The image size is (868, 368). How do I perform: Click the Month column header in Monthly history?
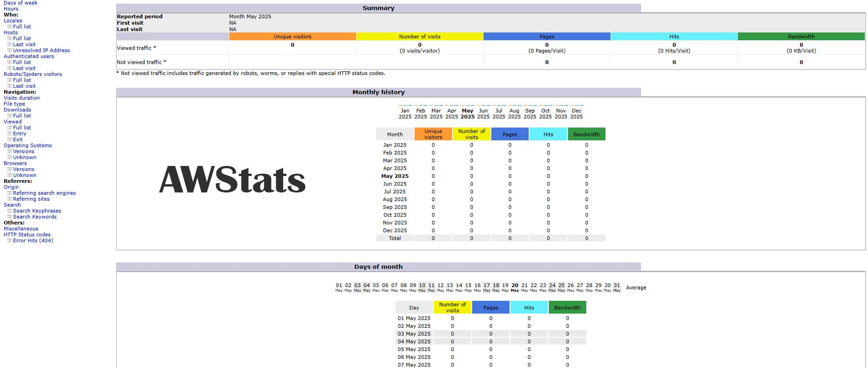395,134
